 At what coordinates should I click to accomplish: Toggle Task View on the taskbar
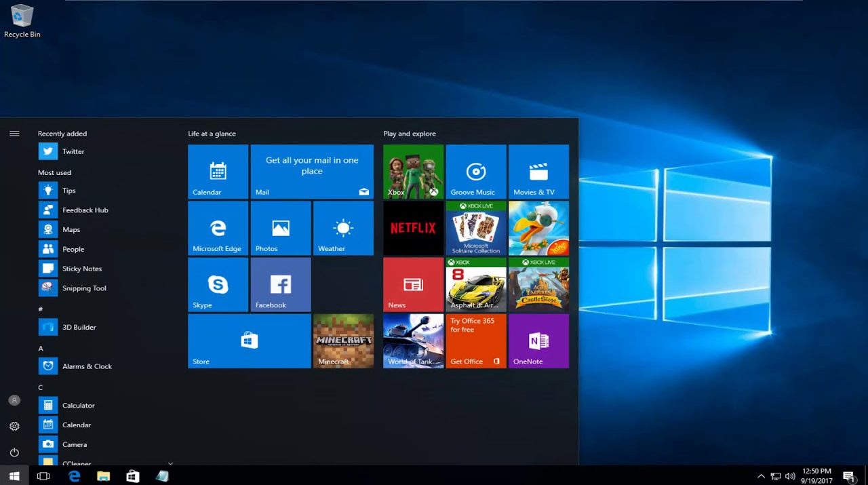tap(43, 476)
